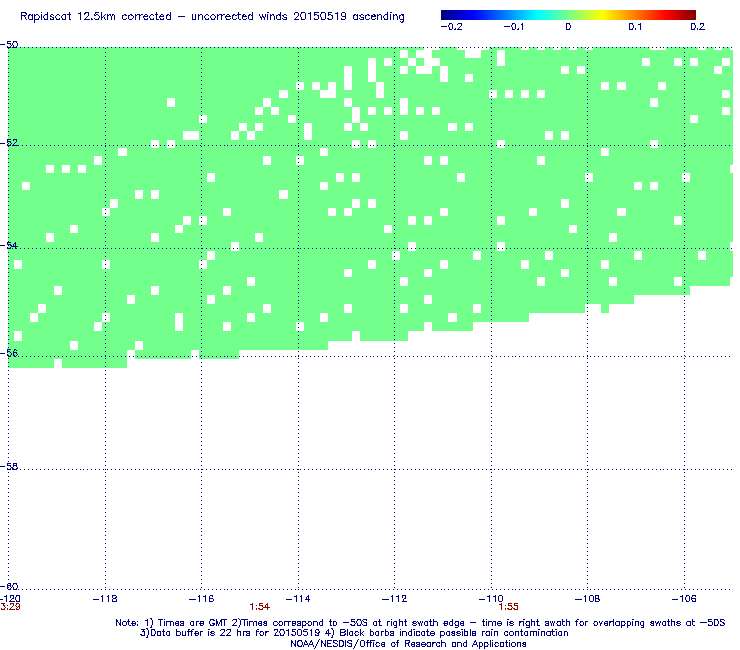
Task: Click the '-50' latitude axis label
Action: [x=9, y=45]
